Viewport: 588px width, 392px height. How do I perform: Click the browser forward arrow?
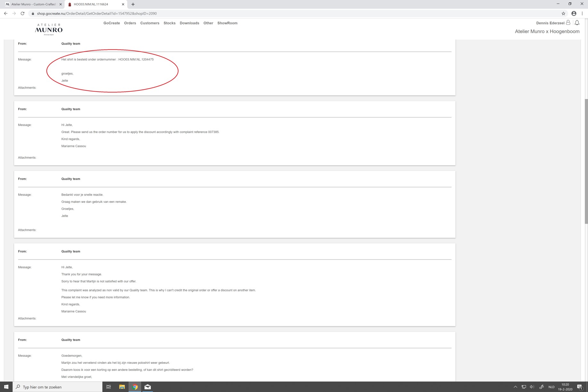click(x=14, y=13)
